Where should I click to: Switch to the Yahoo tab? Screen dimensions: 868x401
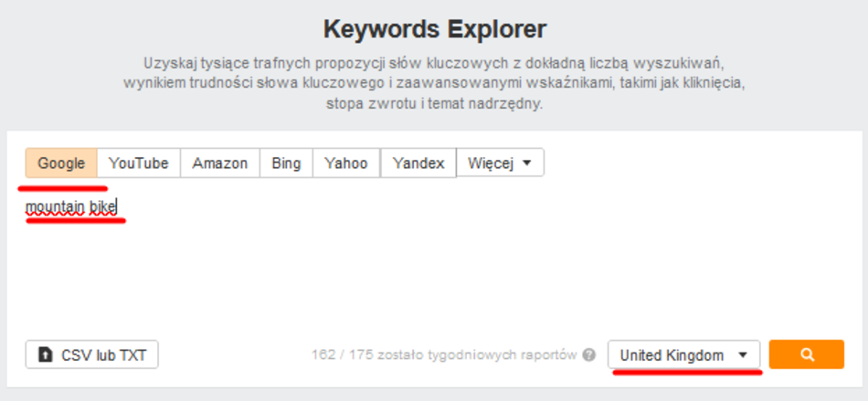point(346,164)
